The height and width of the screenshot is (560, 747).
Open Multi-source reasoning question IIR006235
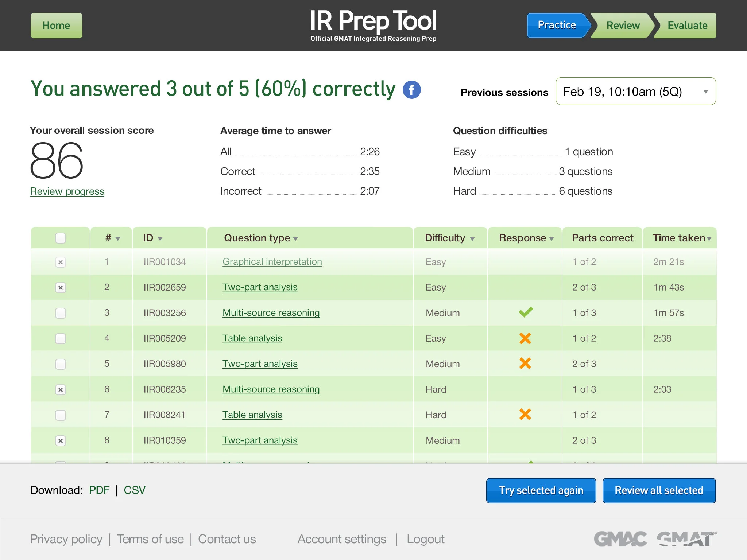271,389
